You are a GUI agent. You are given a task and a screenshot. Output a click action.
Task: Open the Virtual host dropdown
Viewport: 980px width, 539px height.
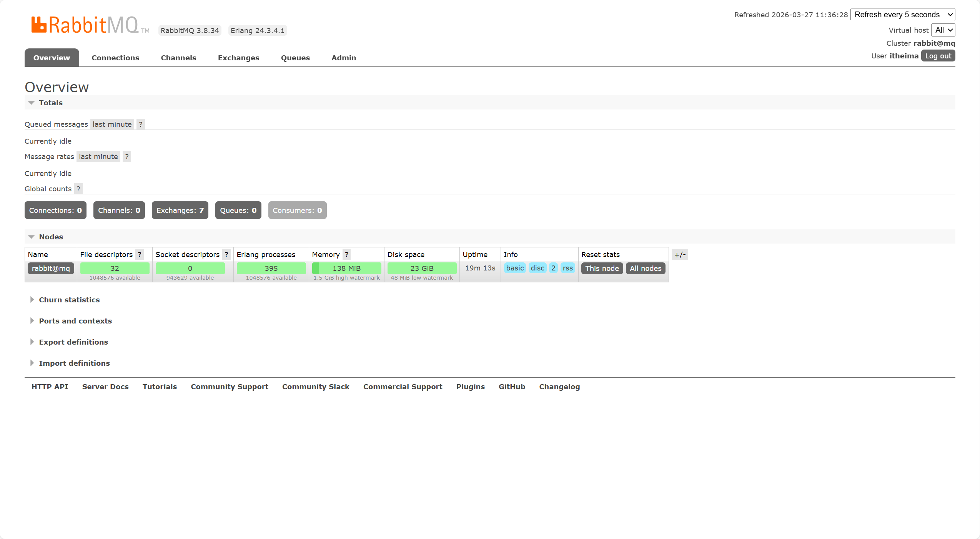coord(943,30)
